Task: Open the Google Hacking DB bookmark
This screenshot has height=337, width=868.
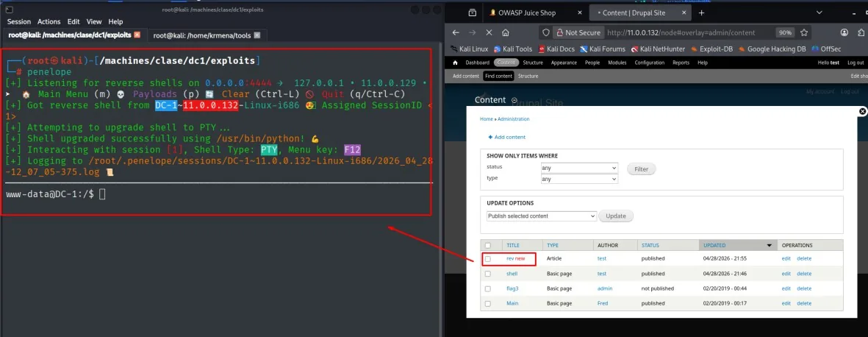Action: click(x=772, y=49)
